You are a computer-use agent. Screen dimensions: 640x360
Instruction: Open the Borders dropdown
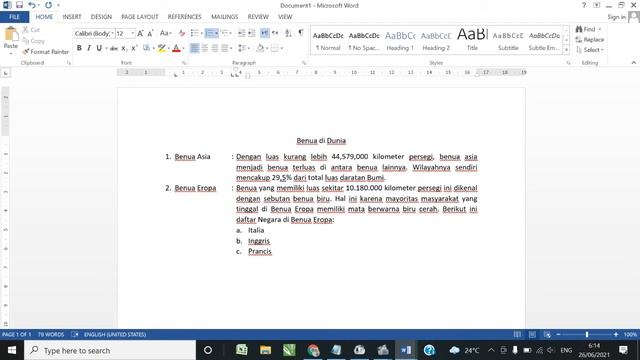click(282, 48)
